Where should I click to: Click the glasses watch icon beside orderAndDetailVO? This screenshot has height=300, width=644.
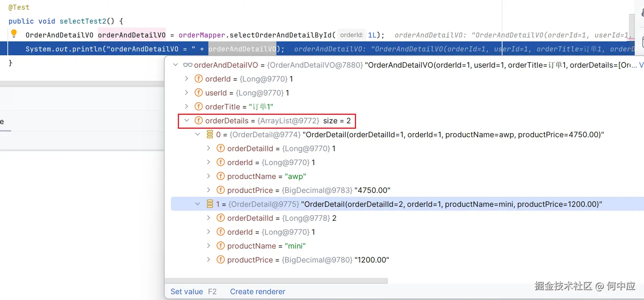click(188, 65)
